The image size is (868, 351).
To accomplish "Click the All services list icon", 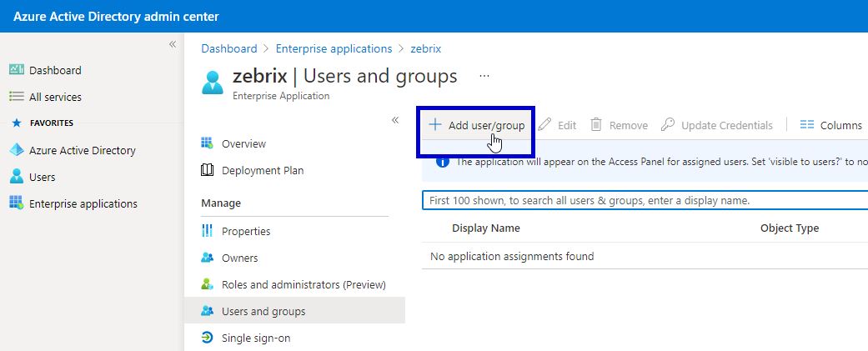I will [17, 97].
